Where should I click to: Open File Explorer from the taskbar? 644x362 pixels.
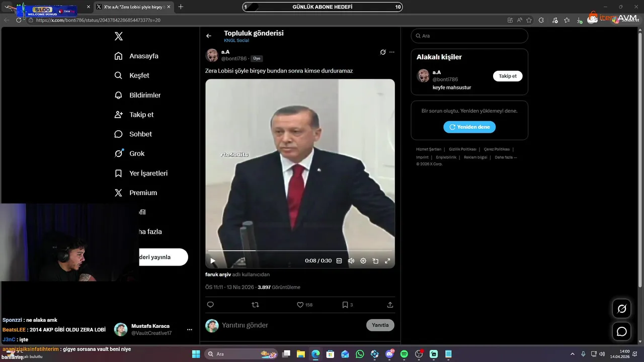[x=300, y=354]
